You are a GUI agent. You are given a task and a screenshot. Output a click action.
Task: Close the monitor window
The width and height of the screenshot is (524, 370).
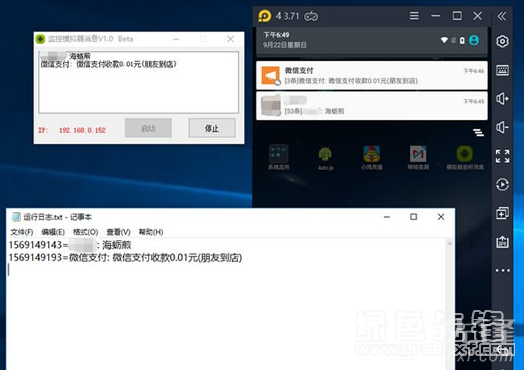231,39
